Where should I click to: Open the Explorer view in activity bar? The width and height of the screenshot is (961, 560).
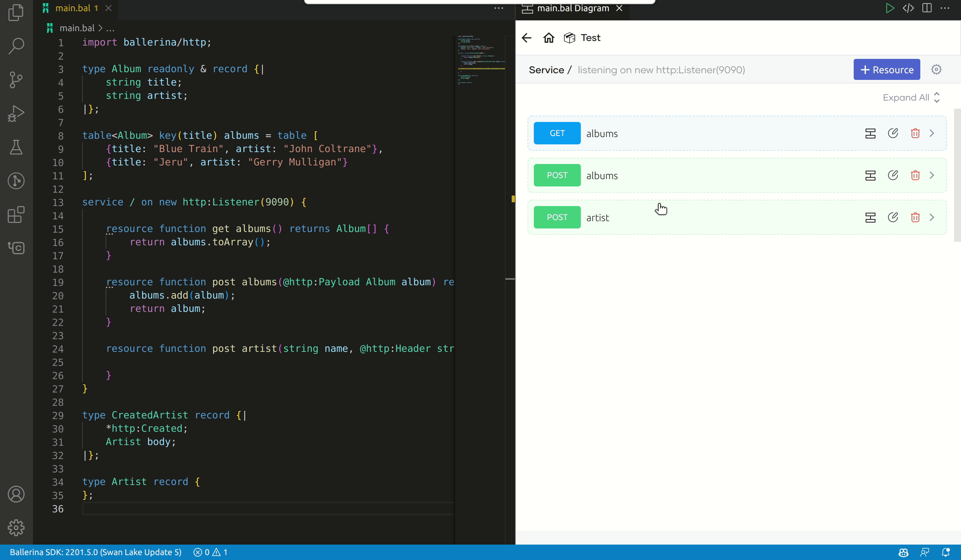click(16, 12)
